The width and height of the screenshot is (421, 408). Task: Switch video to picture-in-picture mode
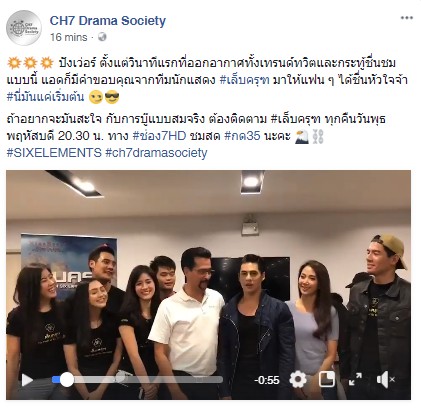327,380
